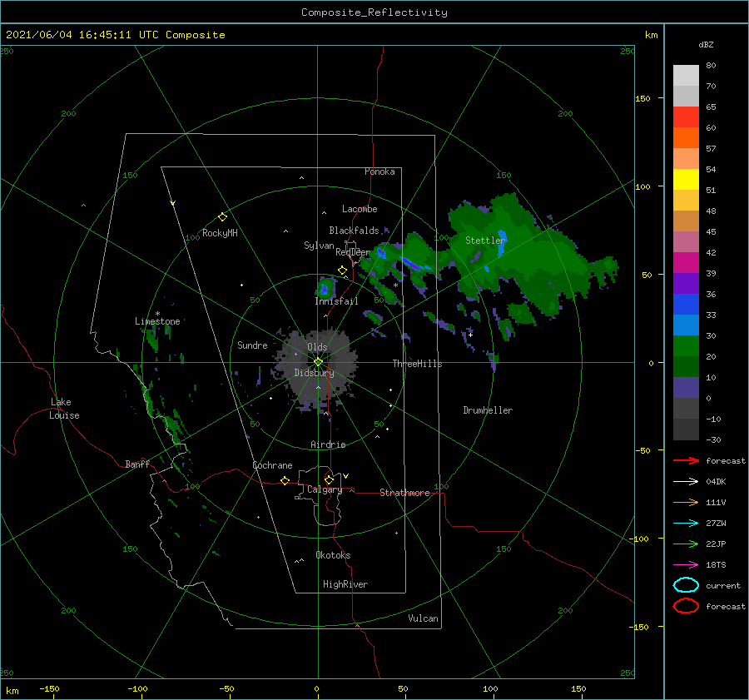The image size is (749, 700).
Task: Click the magenta 18TS arrow icon
Action: tap(686, 565)
